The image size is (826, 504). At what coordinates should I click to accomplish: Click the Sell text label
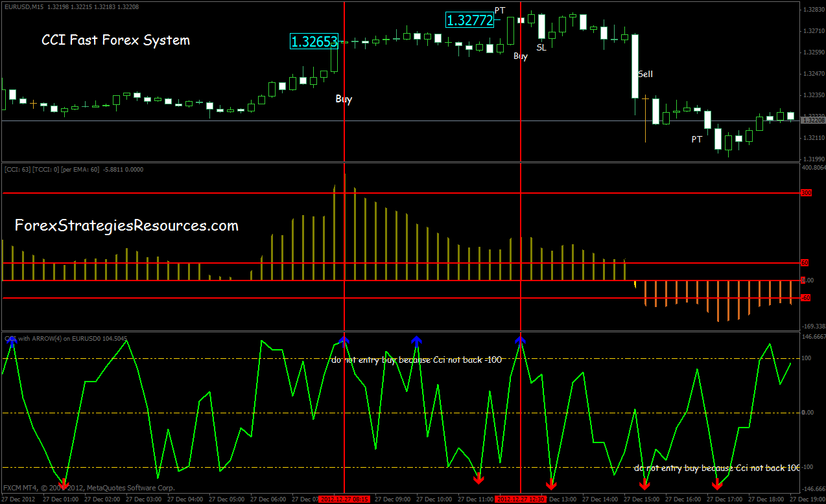click(645, 74)
